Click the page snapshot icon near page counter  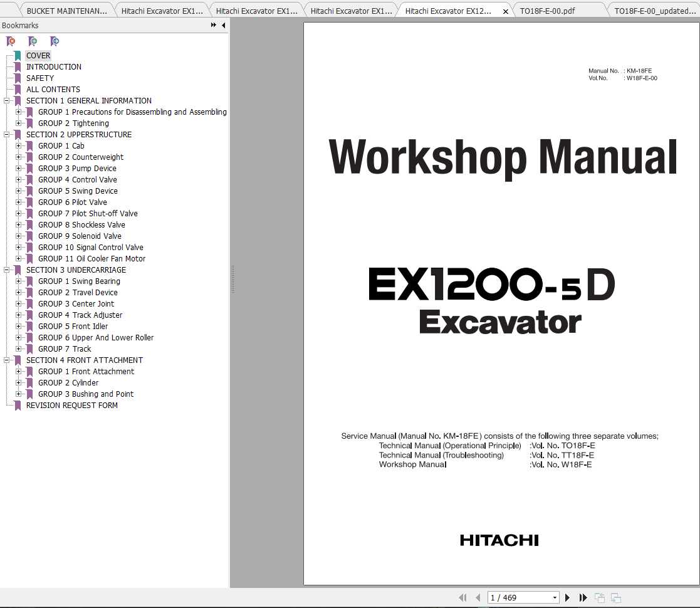(600, 597)
